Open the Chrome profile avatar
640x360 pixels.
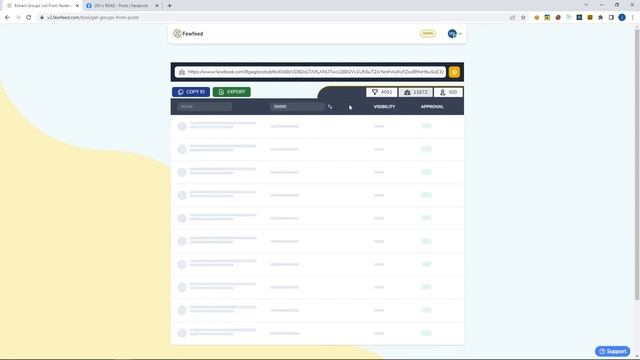tap(622, 18)
